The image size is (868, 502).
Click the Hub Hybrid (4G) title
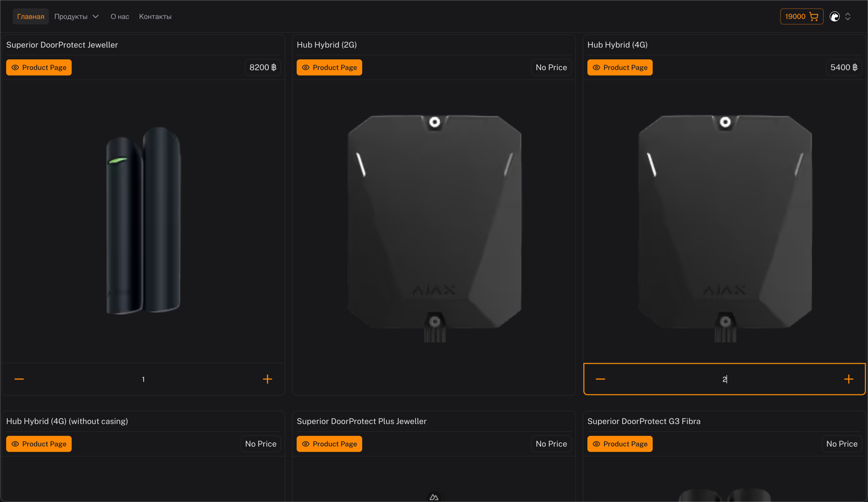[x=617, y=45]
